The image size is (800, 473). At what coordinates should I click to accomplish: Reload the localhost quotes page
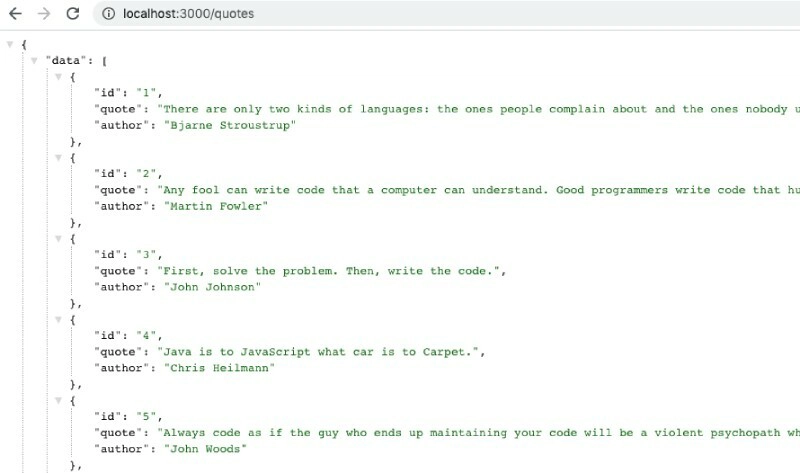72,14
